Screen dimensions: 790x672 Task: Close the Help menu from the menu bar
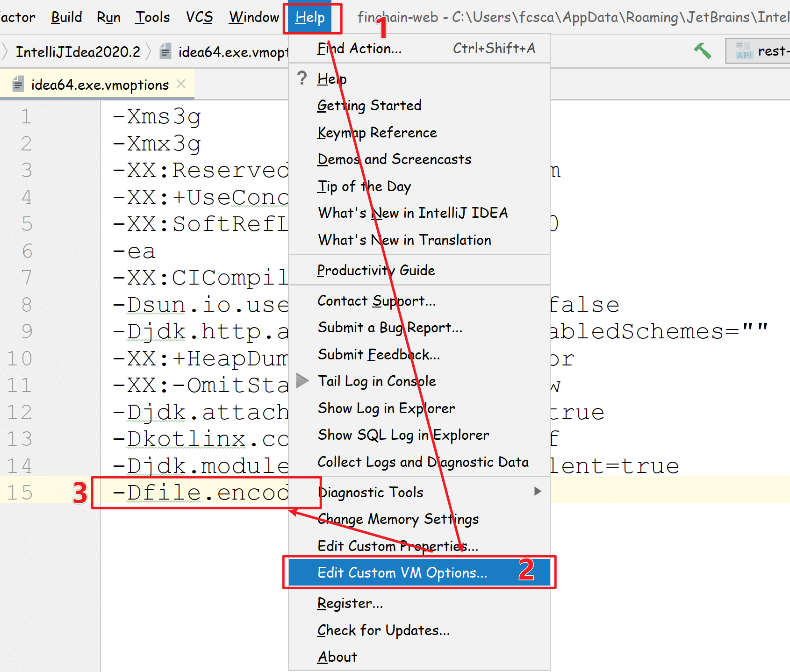[310, 18]
